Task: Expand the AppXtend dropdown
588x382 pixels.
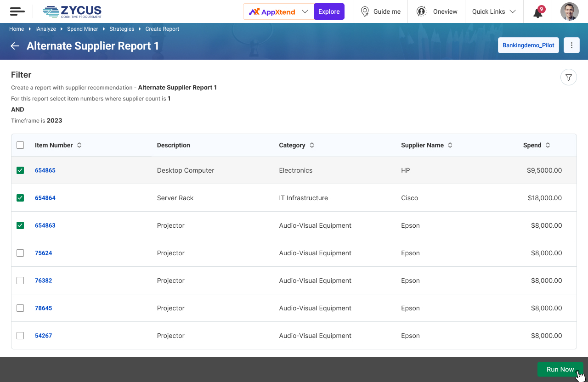Action: tap(305, 11)
